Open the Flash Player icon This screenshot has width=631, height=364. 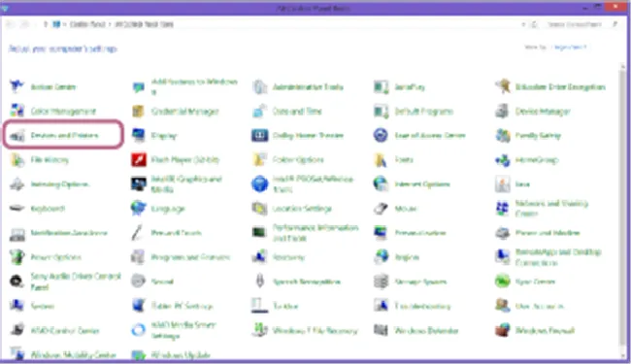pyautogui.click(x=139, y=160)
